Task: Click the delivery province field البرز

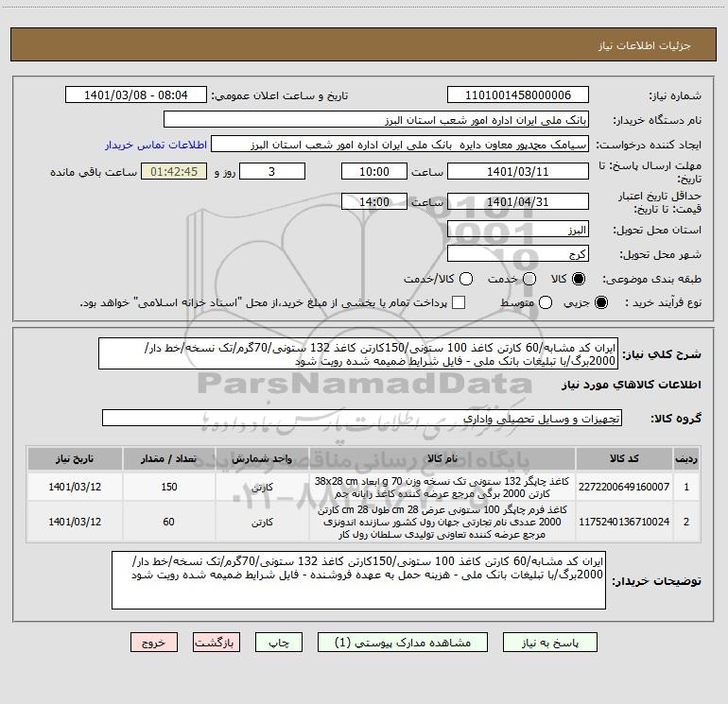Action: click(518, 230)
